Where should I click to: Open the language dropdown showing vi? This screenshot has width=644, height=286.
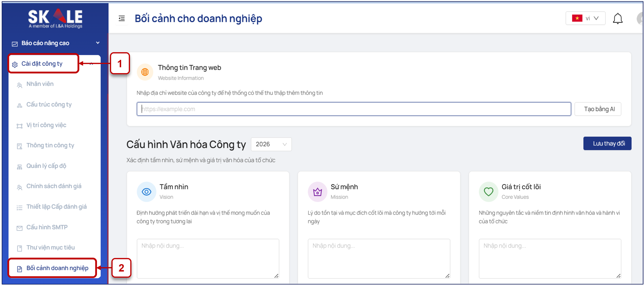[585, 18]
